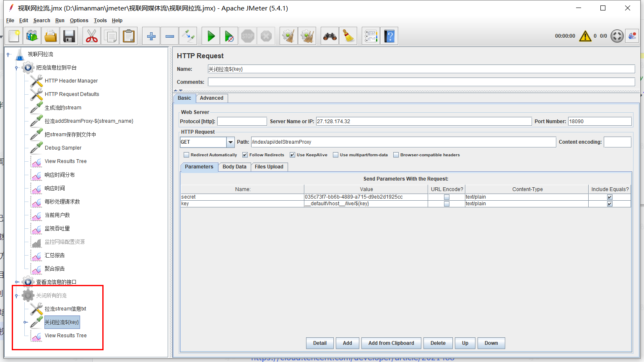Toggle URL Encode for the secret parameter

(x=447, y=197)
